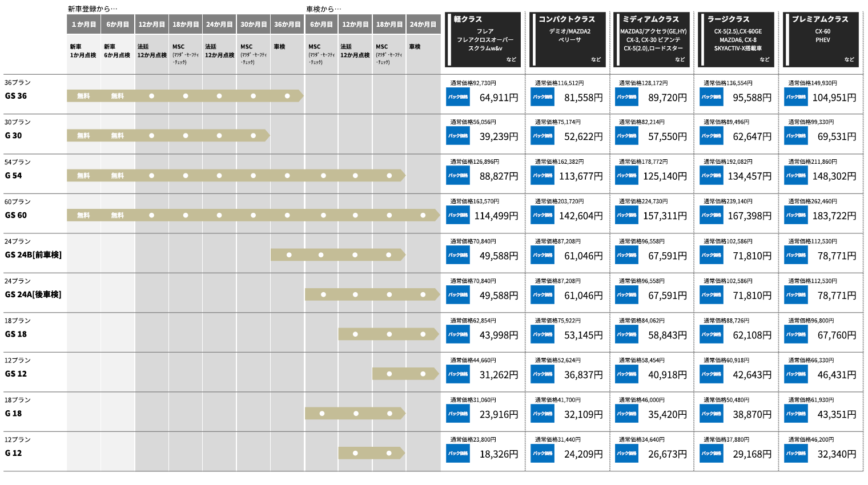The height and width of the screenshot is (485, 868).
Task: Select the G 18 plan row label
Action: point(14,414)
